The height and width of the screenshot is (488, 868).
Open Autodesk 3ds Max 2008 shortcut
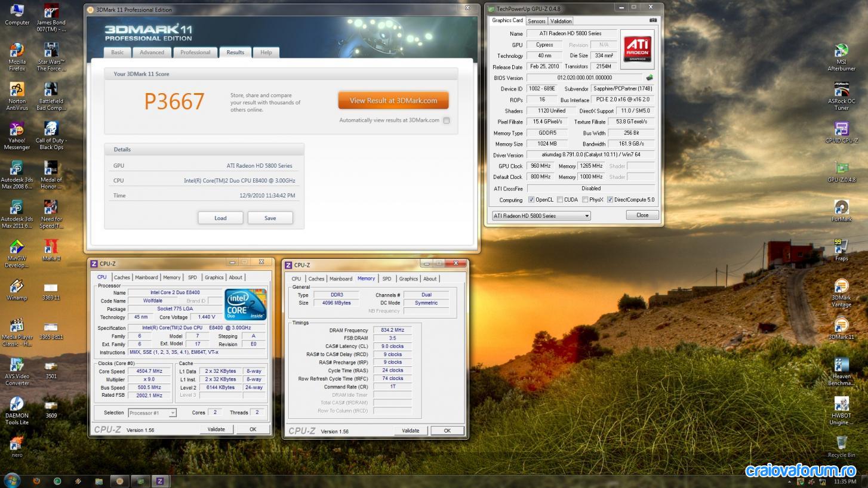coord(17,175)
